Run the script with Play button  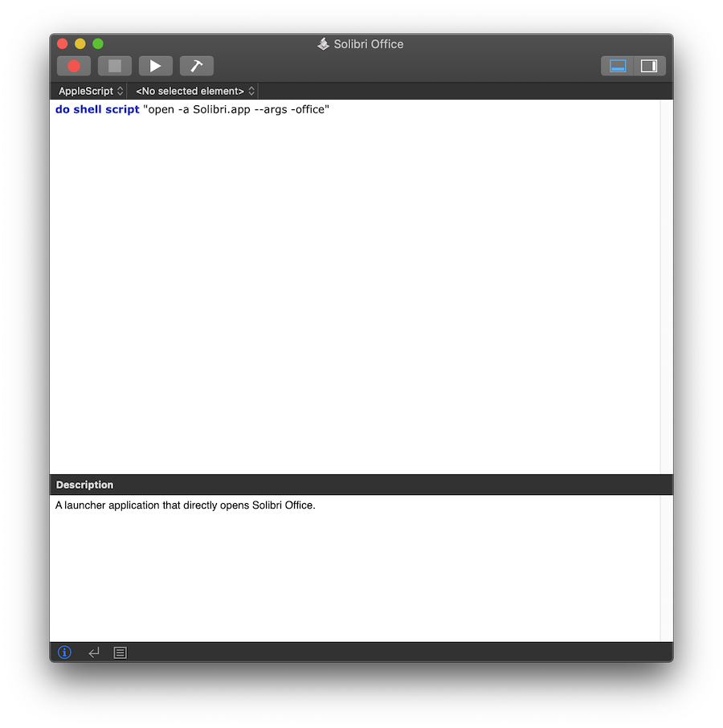click(x=156, y=66)
